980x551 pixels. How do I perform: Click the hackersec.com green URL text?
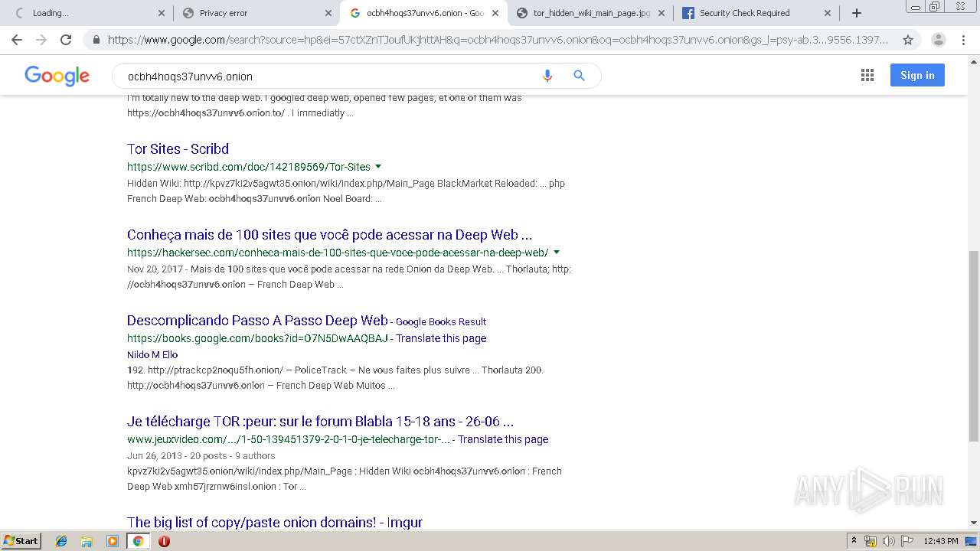[338, 253]
